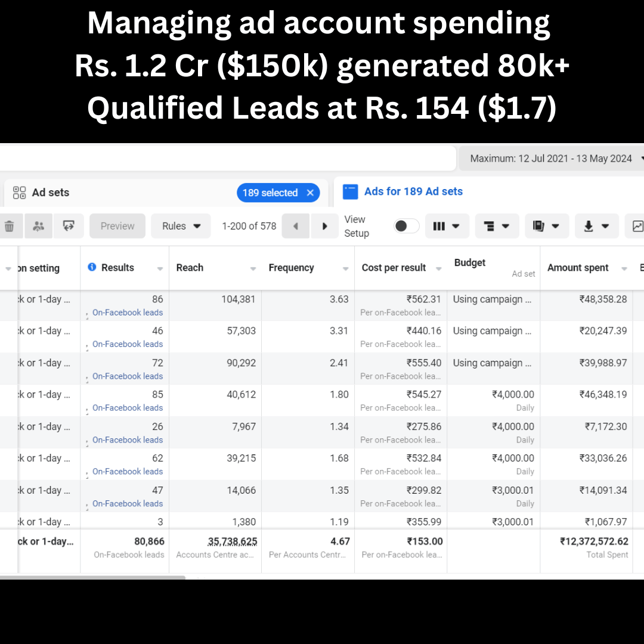This screenshot has width=644, height=644.
Task: Click the export share icon next to Preview
Action: [x=69, y=226]
